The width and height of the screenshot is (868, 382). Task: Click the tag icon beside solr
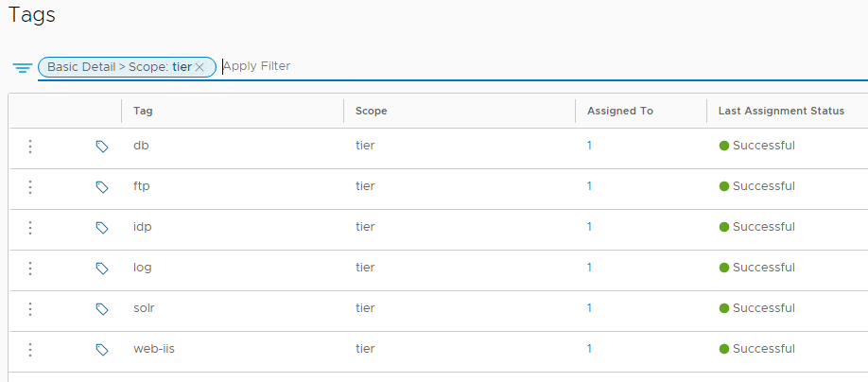102,309
